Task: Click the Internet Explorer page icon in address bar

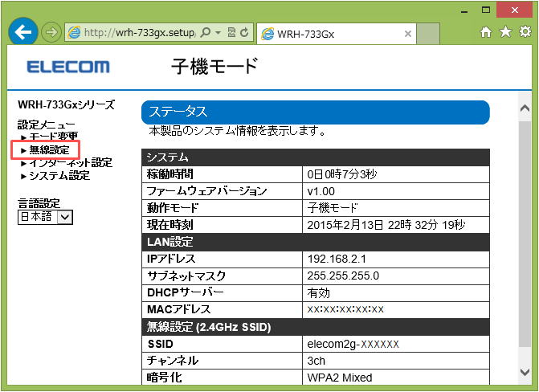Action: 74,33
